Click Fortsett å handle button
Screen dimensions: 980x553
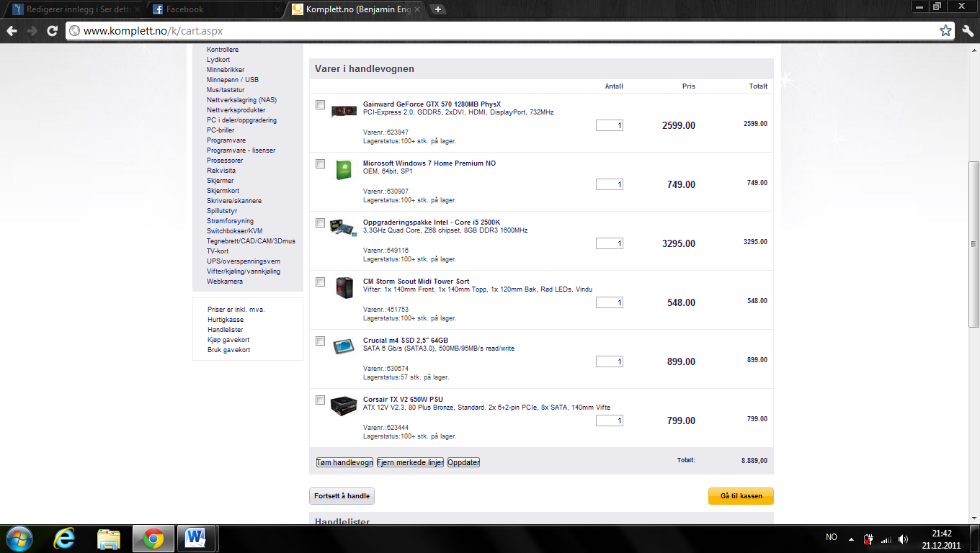click(x=342, y=496)
